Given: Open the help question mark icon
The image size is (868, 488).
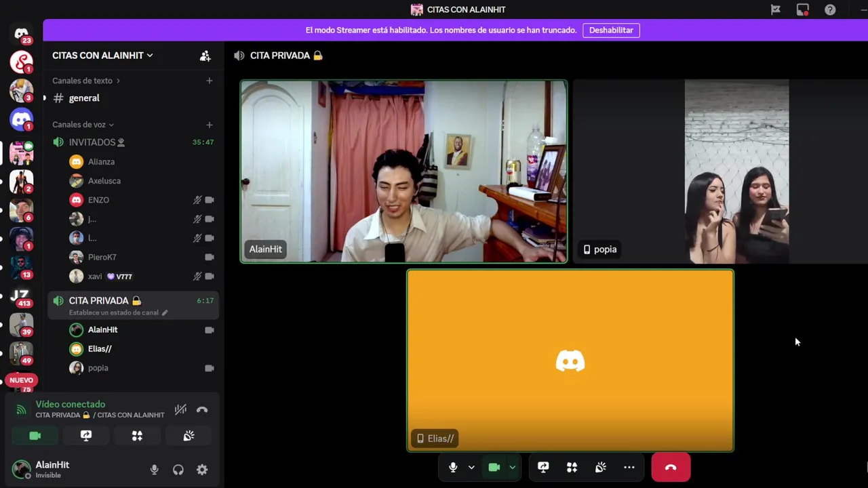Looking at the screenshot, I should 830,9.
